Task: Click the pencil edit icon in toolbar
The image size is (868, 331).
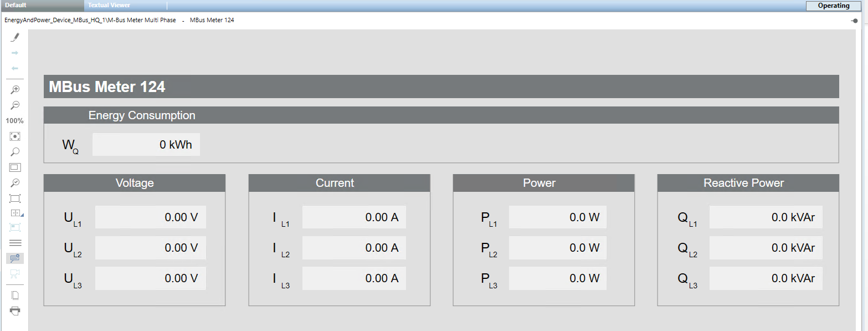Action: (x=15, y=37)
